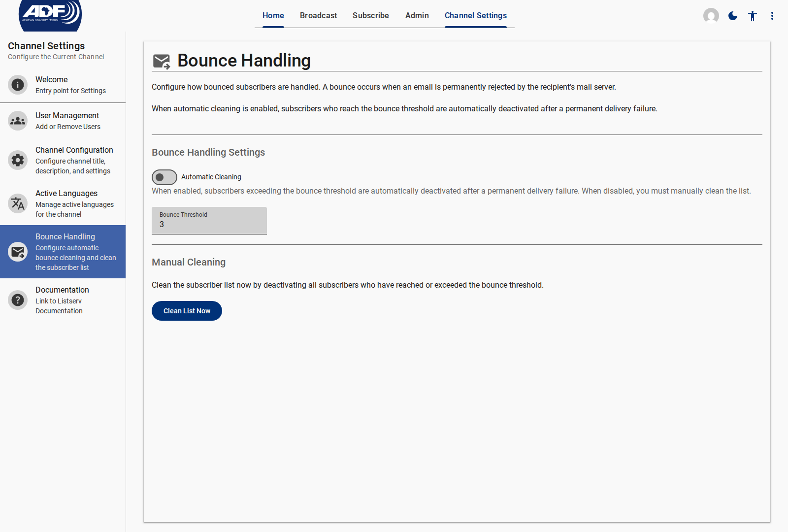Click the Welcome info icon in sidebar
This screenshot has width=788, height=532.
pyautogui.click(x=18, y=85)
